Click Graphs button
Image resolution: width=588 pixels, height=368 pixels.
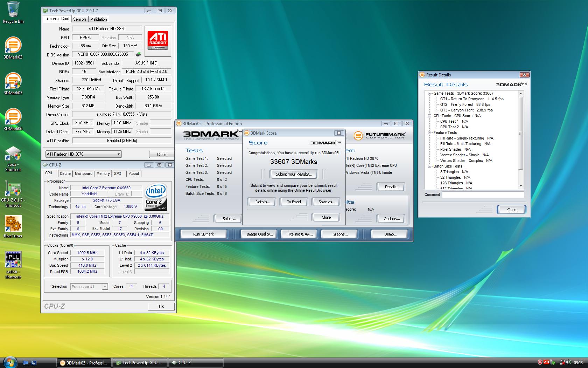[x=340, y=234]
